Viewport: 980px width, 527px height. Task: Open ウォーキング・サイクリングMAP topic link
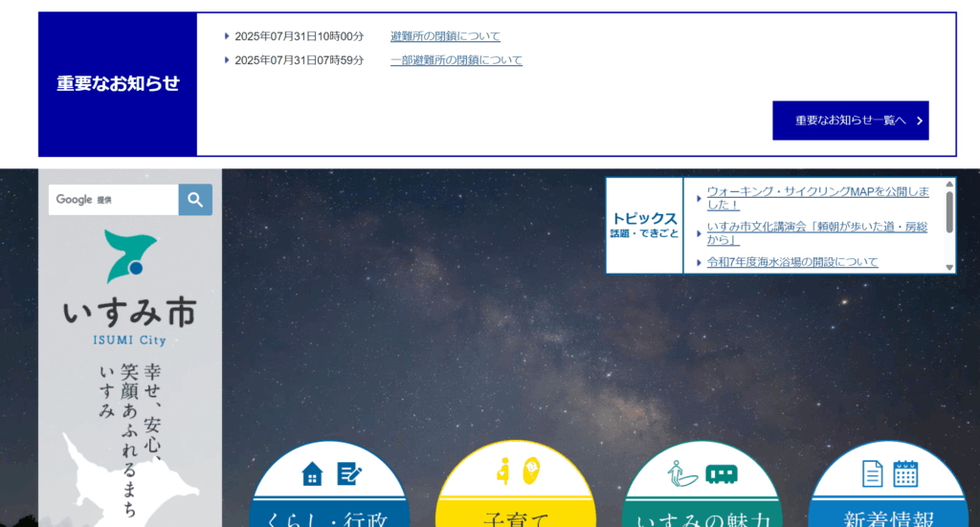[817, 198]
